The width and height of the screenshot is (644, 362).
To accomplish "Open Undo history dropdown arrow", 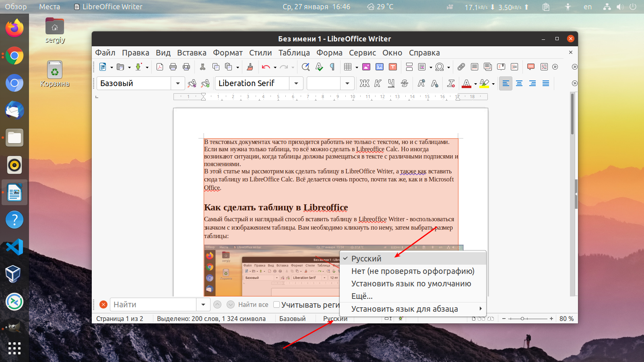I will (275, 67).
